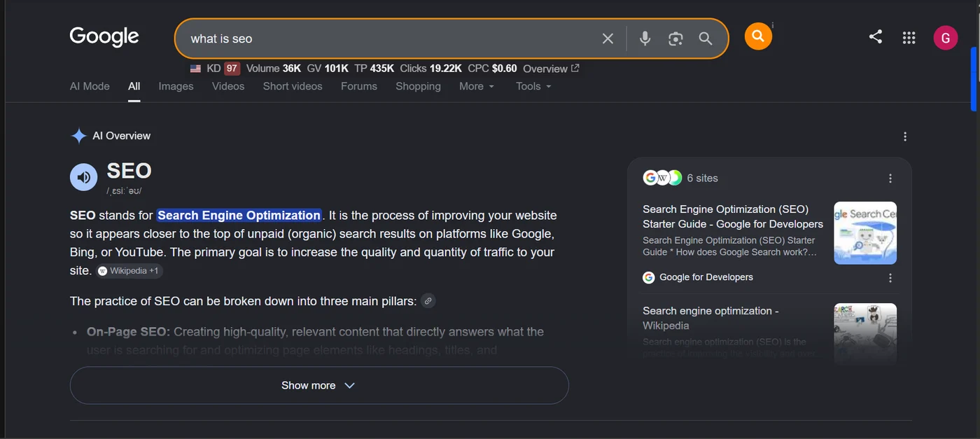This screenshot has height=439, width=980.
Task: Click the AI Overview sparkle icon
Action: pyautogui.click(x=78, y=136)
